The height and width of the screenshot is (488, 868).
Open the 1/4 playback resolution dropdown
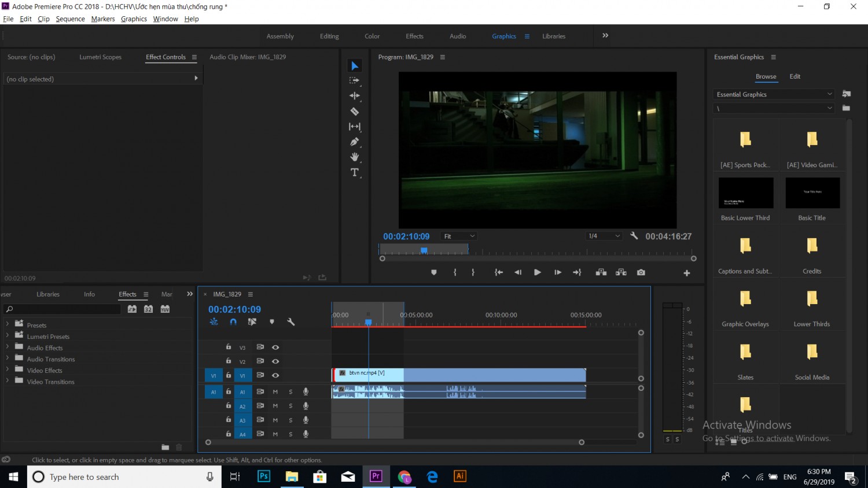tap(604, 236)
